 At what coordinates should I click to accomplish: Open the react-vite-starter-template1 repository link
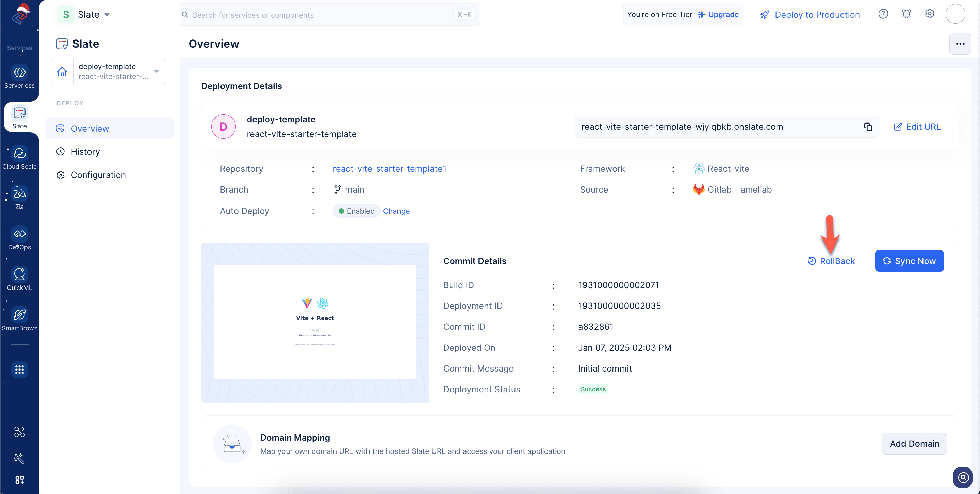(x=389, y=169)
